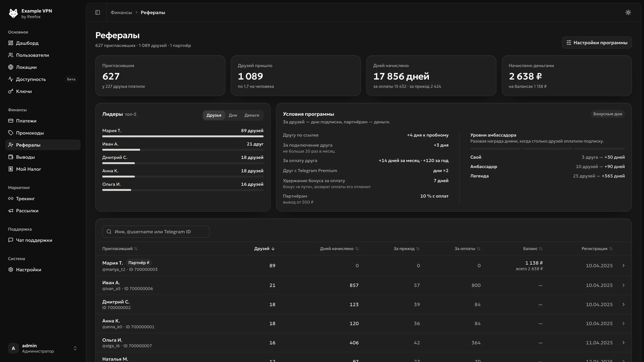The height and width of the screenshot is (362, 644).
Task: Select the Рефералы sidebar item
Action: (x=43, y=145)
